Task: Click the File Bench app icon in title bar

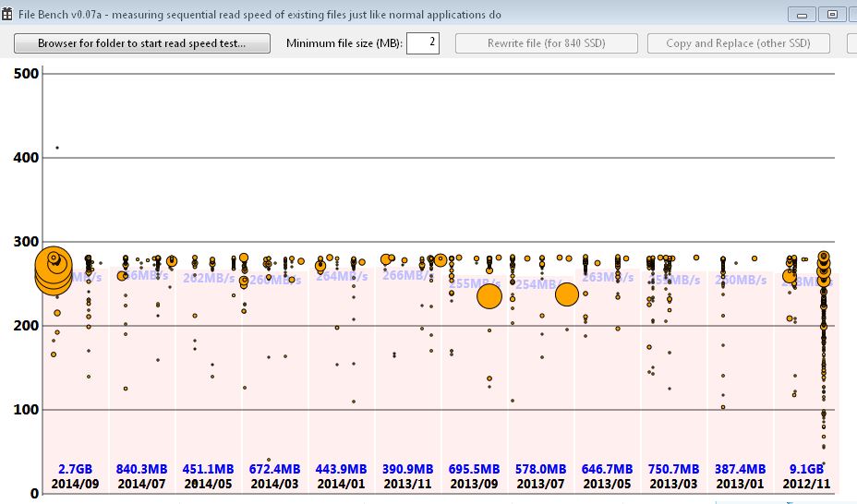Action: [x=6, y=14]
